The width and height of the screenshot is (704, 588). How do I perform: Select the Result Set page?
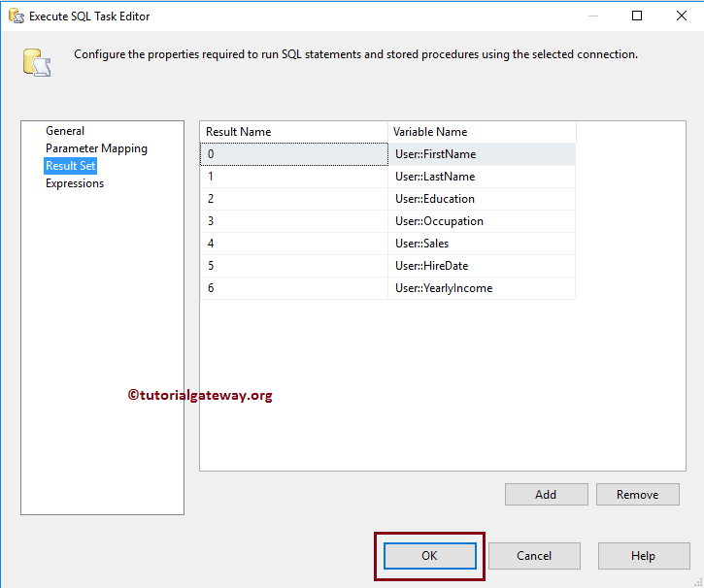(71, 166)
